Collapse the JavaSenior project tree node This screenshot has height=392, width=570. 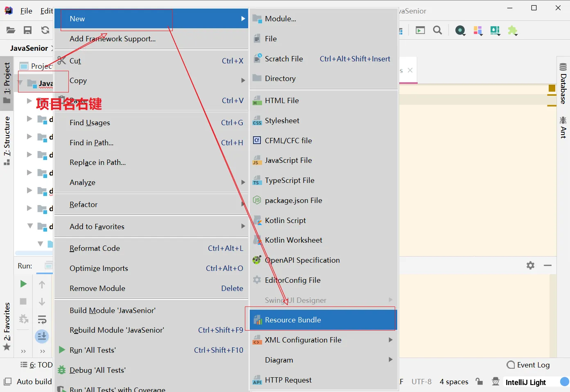tap(20, 83)
